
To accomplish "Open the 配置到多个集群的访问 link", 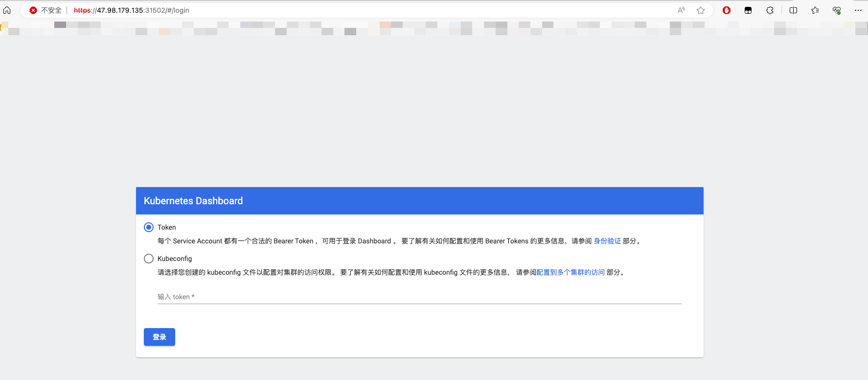I will [571, 272].
